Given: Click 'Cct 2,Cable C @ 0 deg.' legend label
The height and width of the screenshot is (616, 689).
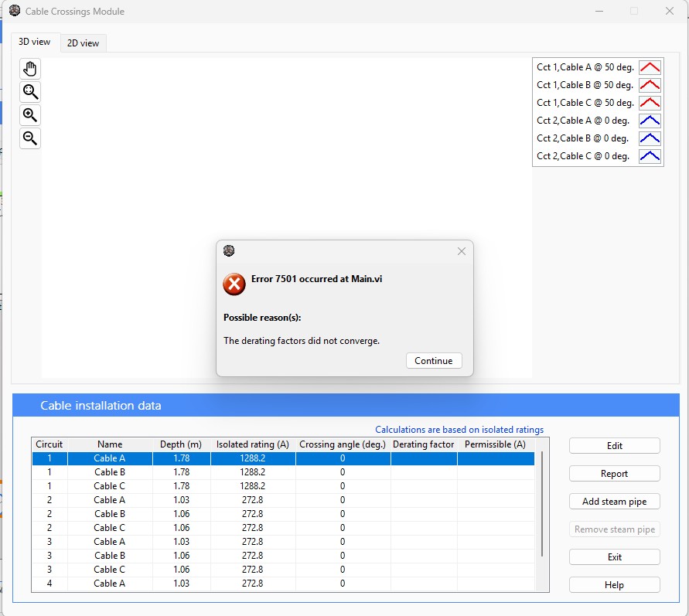Looking at the screenshot, I should click(x=583, y=156).
